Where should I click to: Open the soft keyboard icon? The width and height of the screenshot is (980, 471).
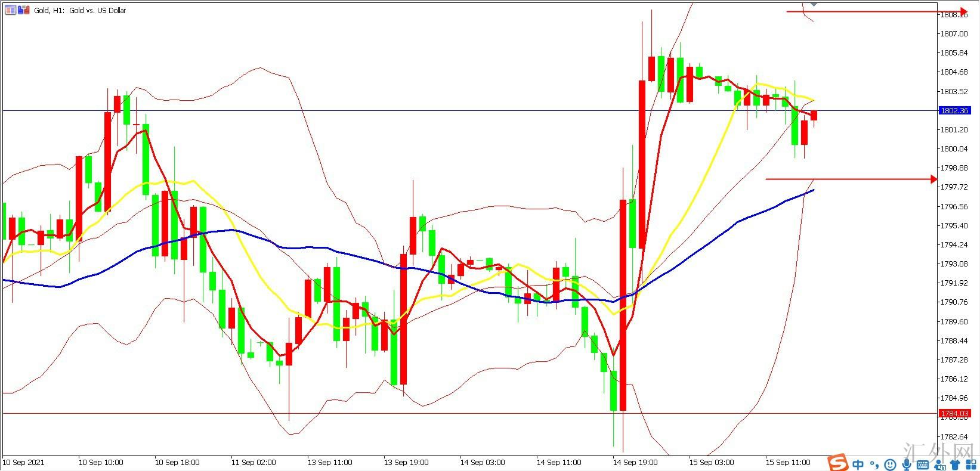[x=923, y=464]
